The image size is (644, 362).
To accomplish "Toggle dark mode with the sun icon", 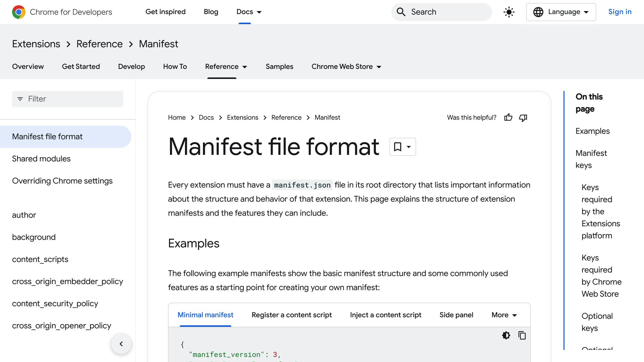I will click(509, 12).
